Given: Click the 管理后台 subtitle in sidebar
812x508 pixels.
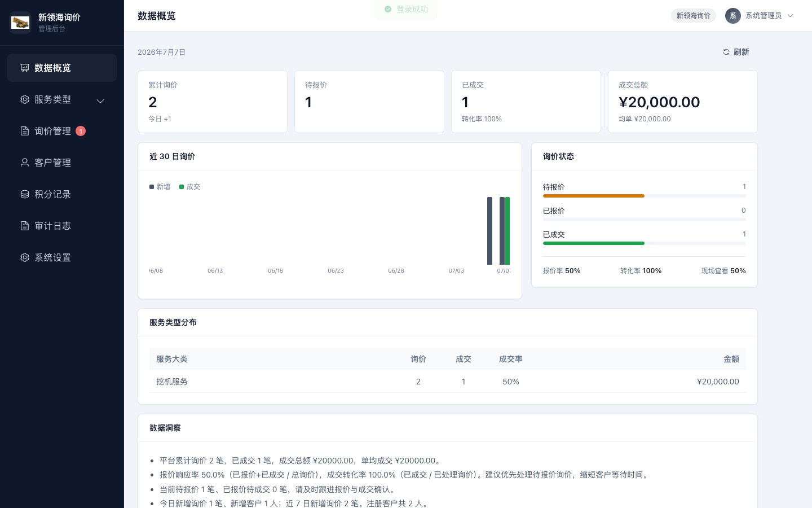Looking at the screenshot, I should 52,29.
